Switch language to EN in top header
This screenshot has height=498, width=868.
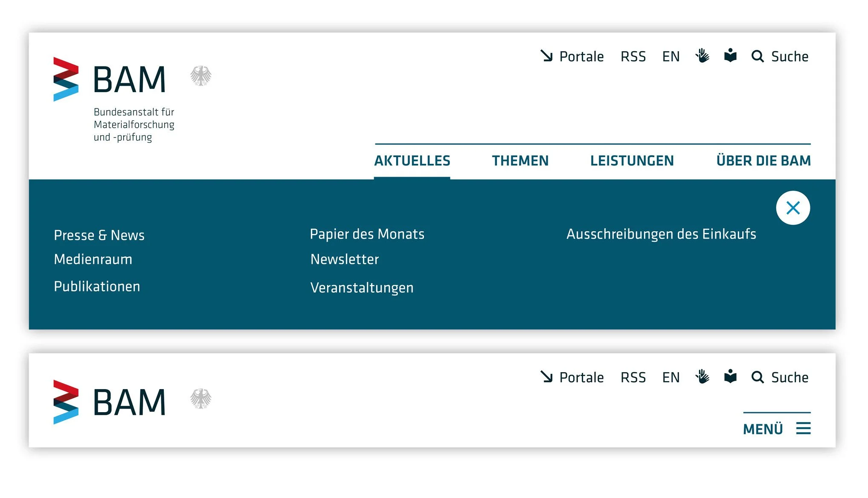point(671,56)
